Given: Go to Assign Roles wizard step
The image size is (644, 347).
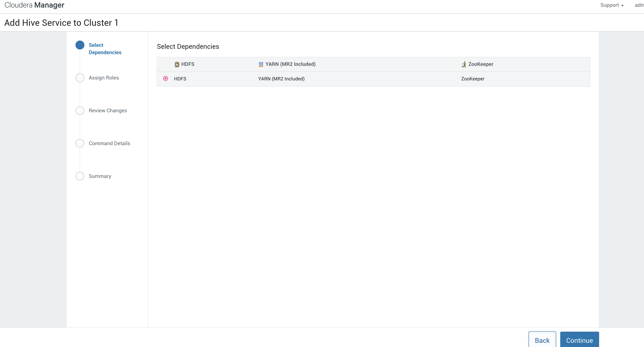Looking at the screenshot, I should click(x=104, y=78).
